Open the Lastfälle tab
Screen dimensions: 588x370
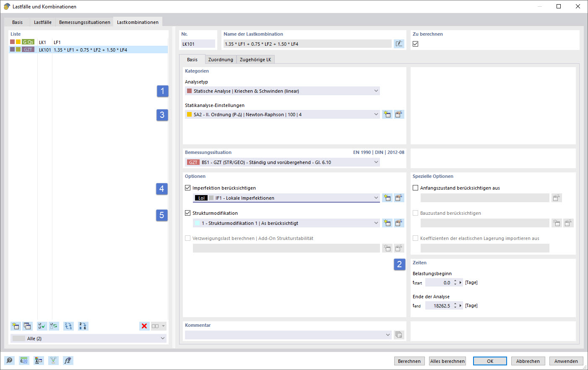[42, 23]
